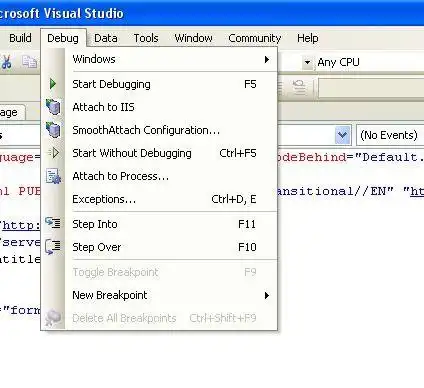Open the New Breakpoint submenu entry
Screen dimensions: 424x388
tap(159, 295)
